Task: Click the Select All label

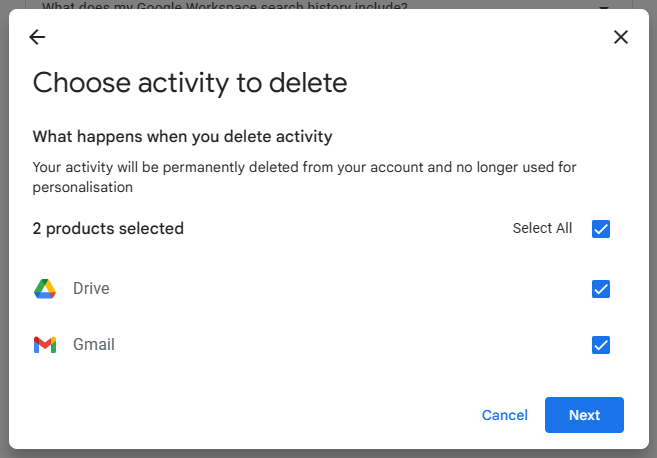Action: coord(542,228)
